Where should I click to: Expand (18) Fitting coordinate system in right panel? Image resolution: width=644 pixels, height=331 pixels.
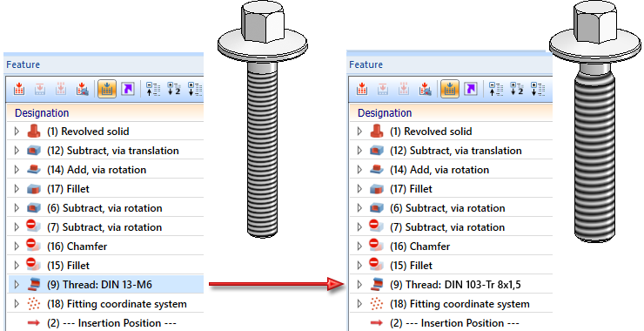tap(359, 303)
